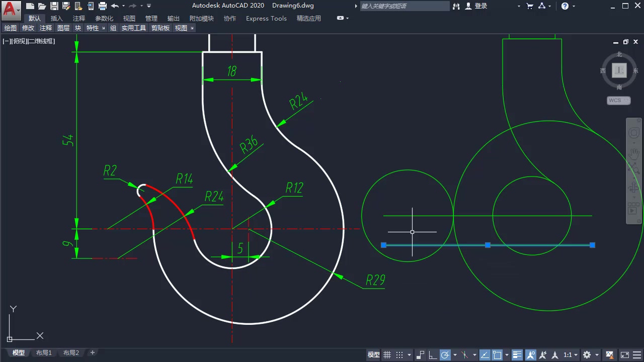Open the 注释 ribbon tab
Image resolution: width=644 pixels, height=362 pixels.
[79, 19]
